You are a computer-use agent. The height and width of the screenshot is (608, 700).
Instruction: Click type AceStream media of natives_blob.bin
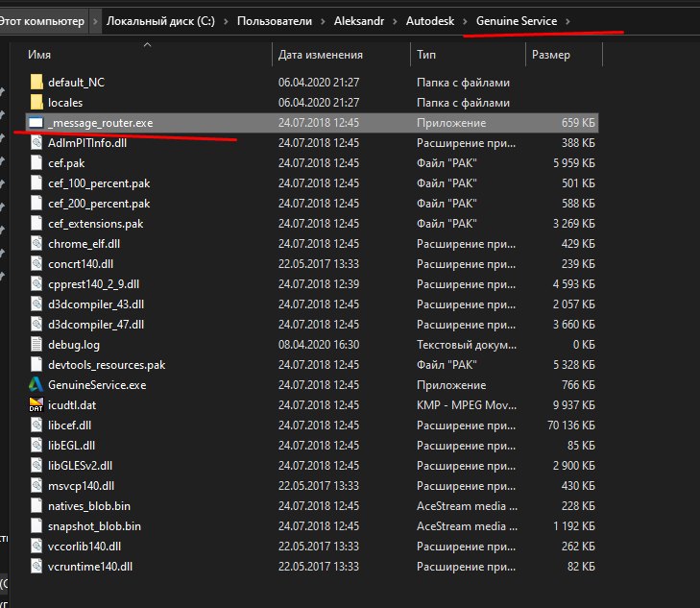point(467,506)
